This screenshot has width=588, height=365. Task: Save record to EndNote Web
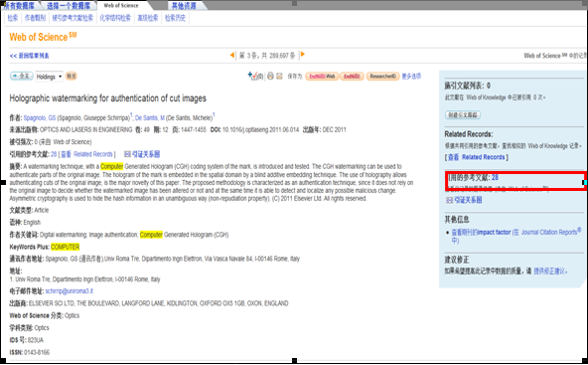pos(322,77)
